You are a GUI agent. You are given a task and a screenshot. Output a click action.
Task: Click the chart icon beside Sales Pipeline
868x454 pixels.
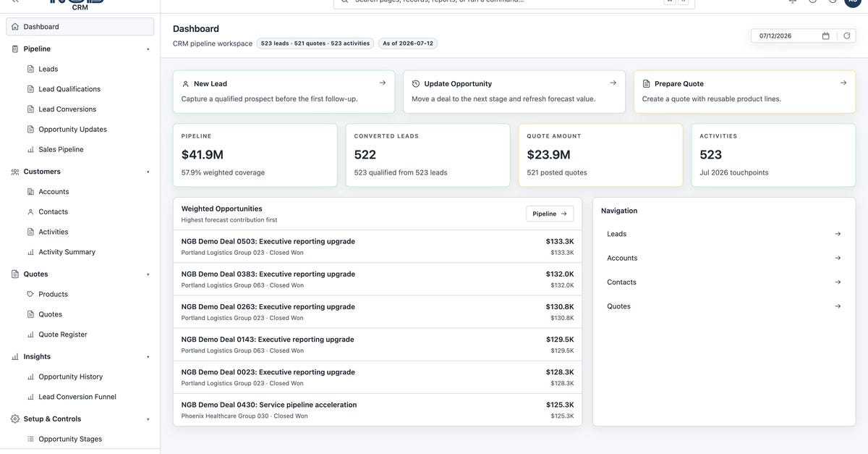tap(30, 150)
